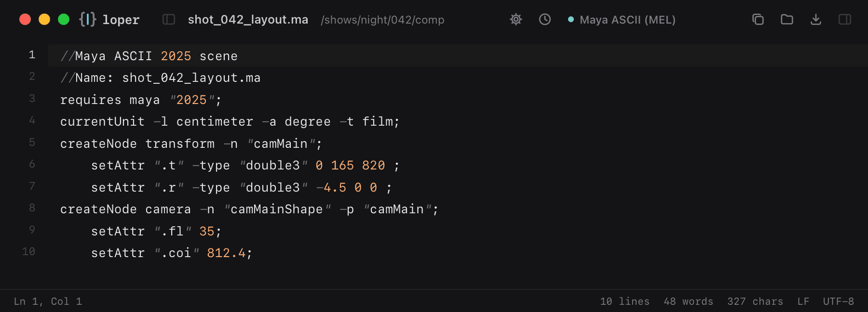Click the setAttr ".fl" 35 line
The height and width of the screenshot is (312, 868).
pos(156,232)
